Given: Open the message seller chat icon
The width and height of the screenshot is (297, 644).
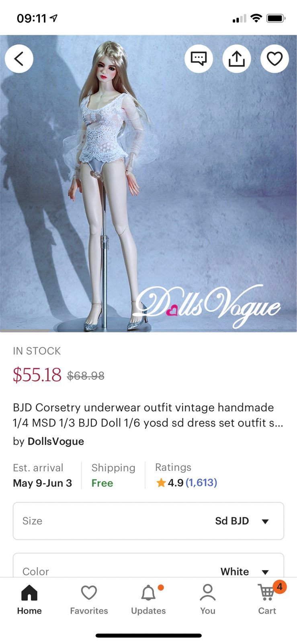Looking at the screenshot, I should pos(199,59).
